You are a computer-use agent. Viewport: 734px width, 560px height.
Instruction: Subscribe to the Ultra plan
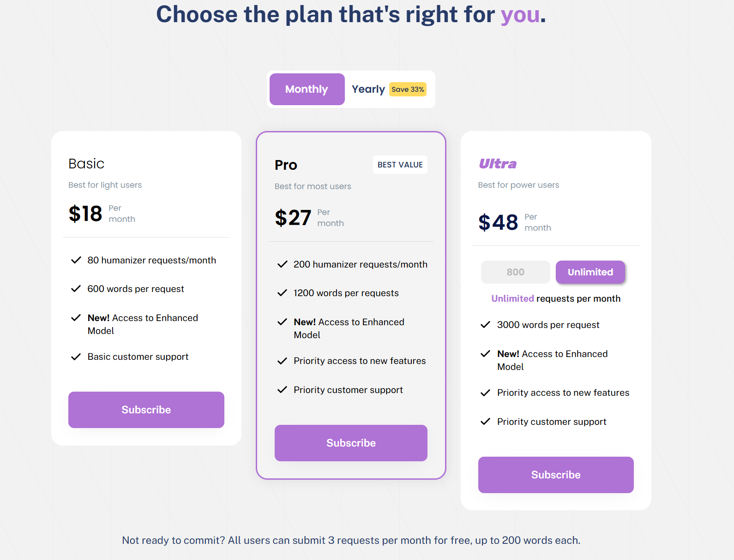(x=555, y=475)
